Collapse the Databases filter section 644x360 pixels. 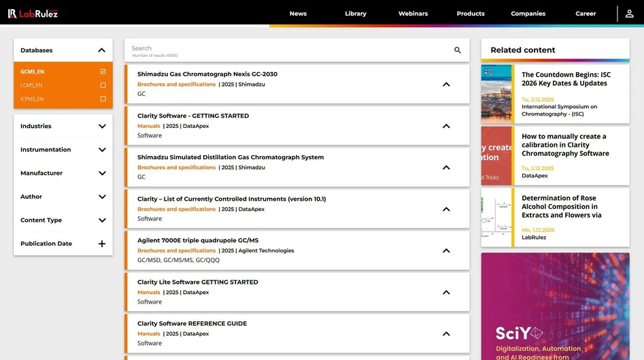click(x=101, y=50)
